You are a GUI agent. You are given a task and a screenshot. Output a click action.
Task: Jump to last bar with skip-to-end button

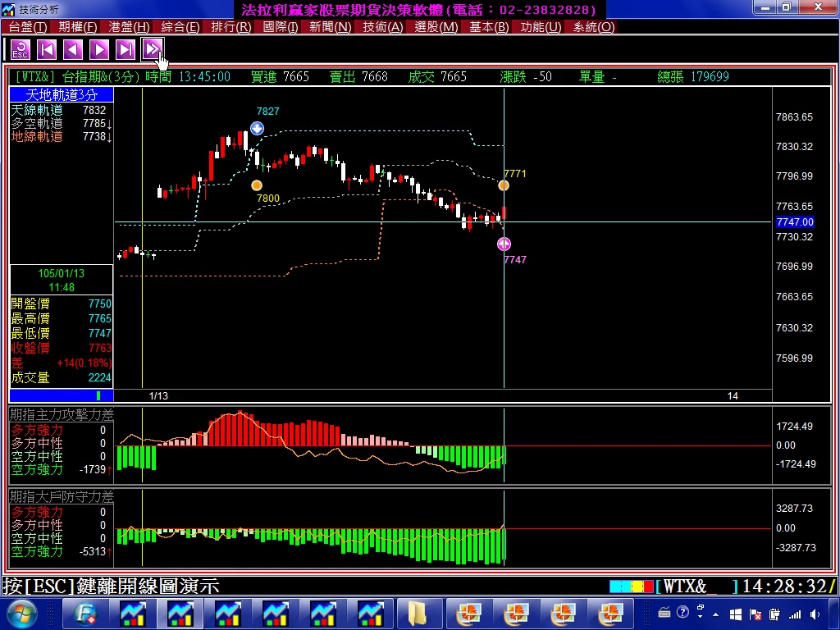[x=126, y=50]
